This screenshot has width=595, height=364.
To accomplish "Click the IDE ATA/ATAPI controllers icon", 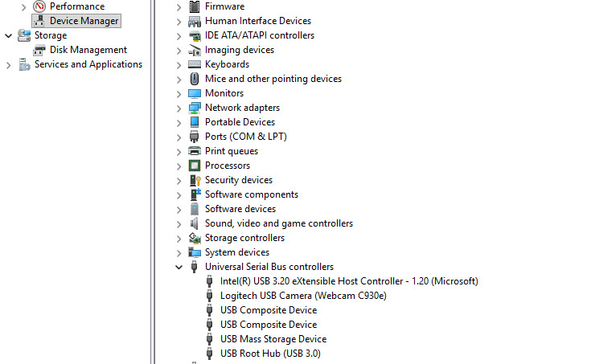I will coord(195,35).
